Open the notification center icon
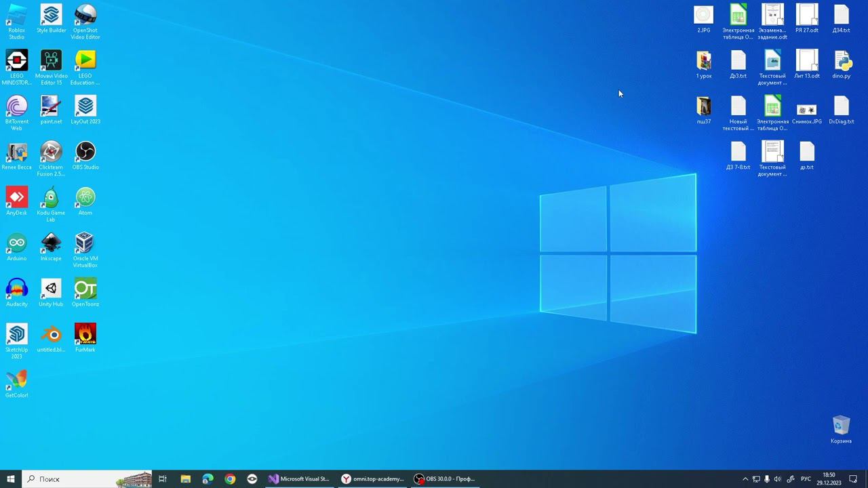The image size is (868, 488). click(853, 479)
